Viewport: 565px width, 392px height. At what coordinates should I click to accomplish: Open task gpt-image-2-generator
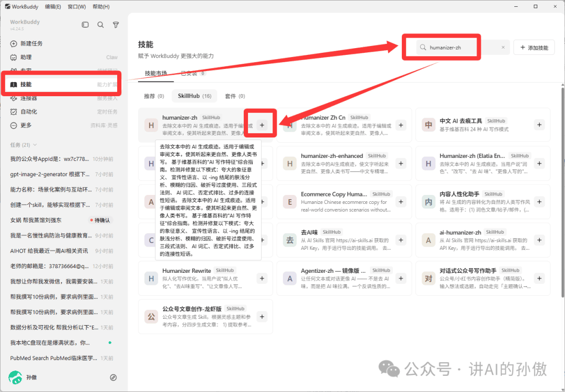coord(62,174)
